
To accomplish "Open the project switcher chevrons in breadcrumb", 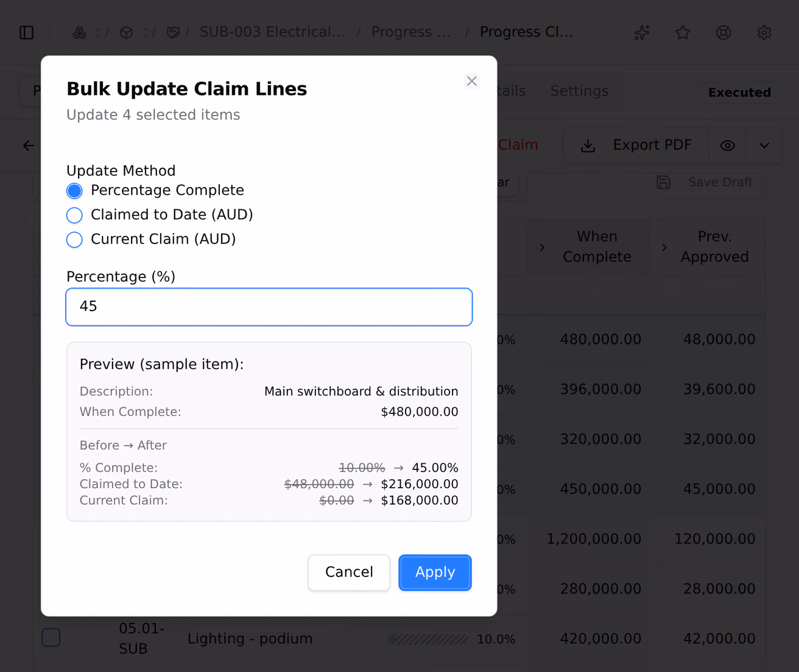I will pos(145,32).
